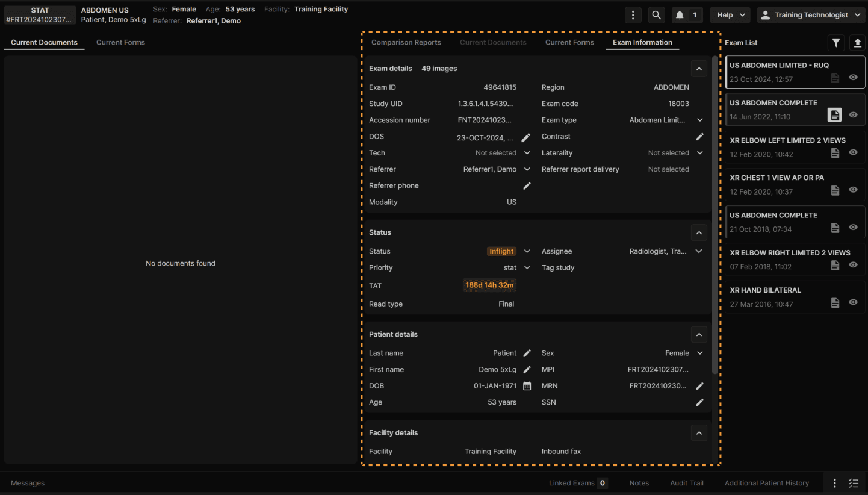Click Additional Patient History button
The image size is (868, 495).
click(766, 483)
